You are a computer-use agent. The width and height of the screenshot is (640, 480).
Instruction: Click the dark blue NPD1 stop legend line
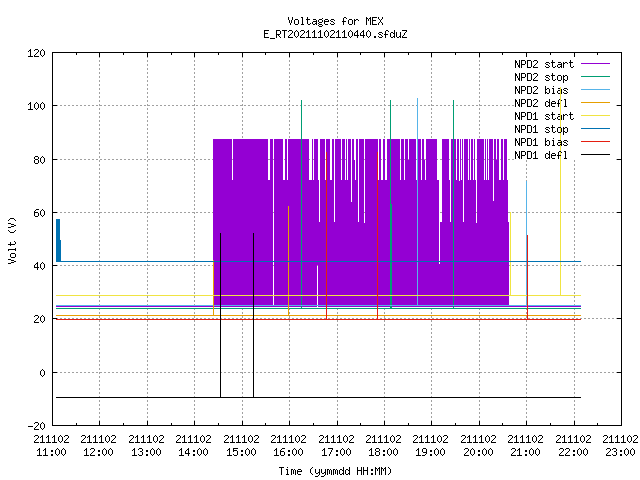pyautogui.click(x=595, y=129)
